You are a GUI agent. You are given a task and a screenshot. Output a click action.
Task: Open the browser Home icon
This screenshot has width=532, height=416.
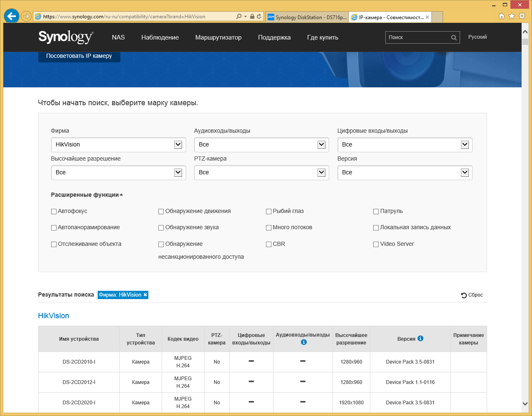(x=502, y=16)
